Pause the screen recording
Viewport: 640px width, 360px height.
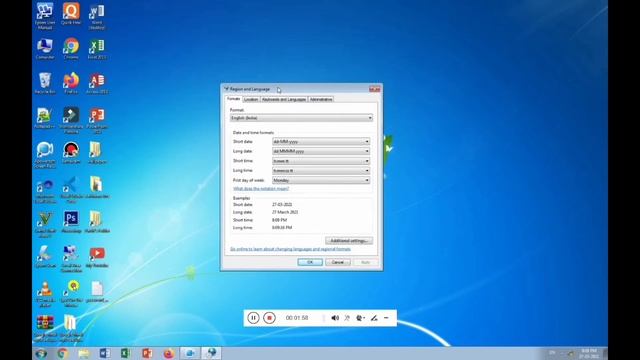[x=253, y=318]
